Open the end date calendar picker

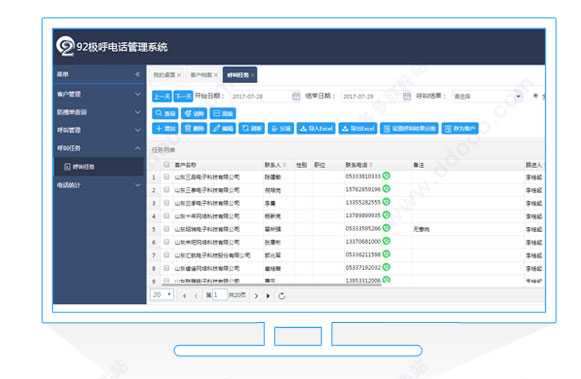click(406, 96)
